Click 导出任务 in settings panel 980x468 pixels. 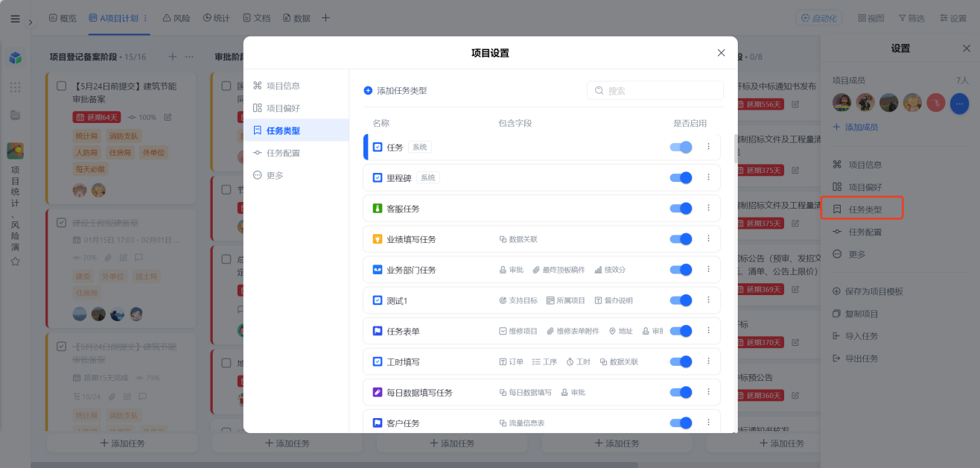855,358
